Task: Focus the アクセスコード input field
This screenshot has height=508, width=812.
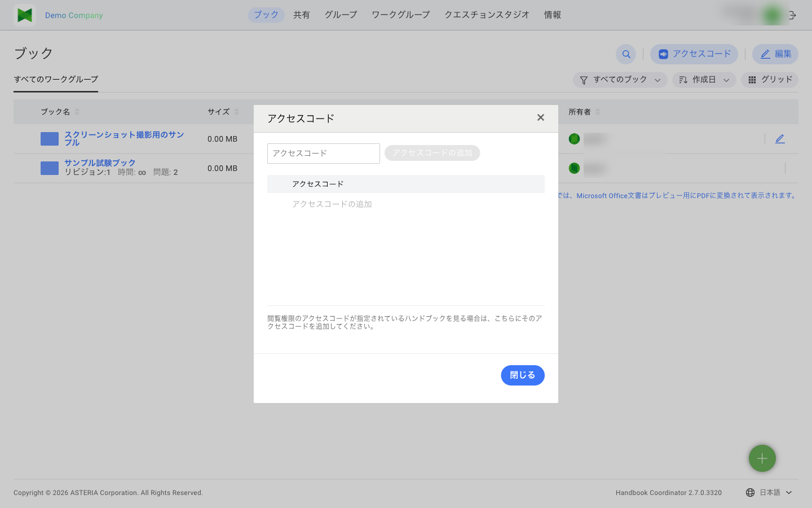Action: click(324, 154)
